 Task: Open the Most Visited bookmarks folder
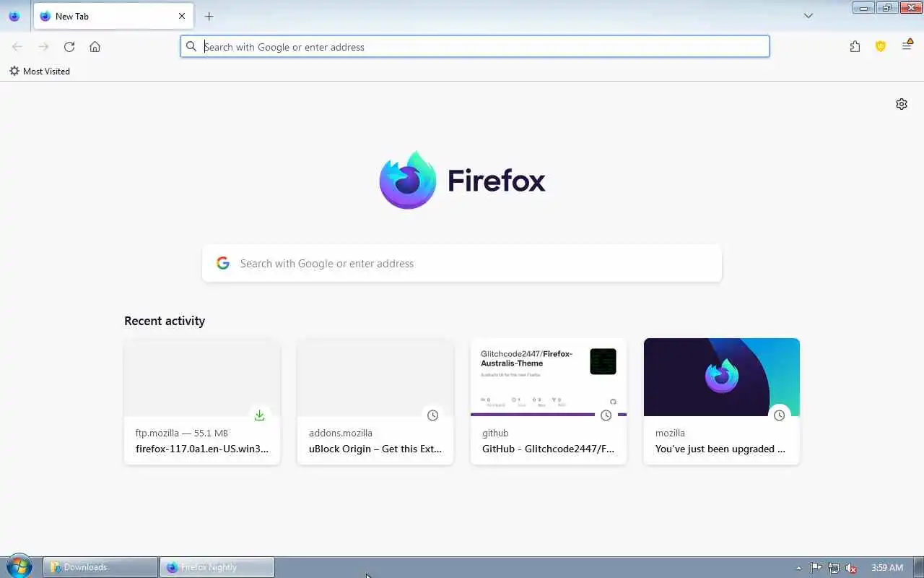(x=40, y=71)
